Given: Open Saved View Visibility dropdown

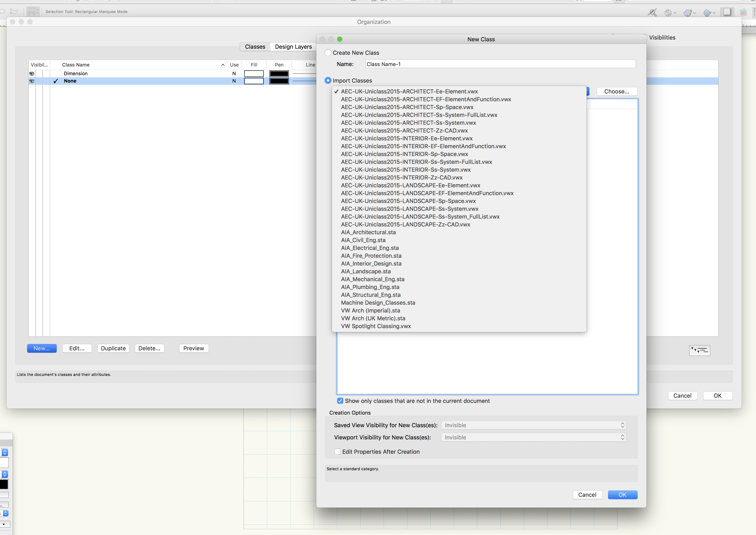Looking at the screenshot, I should (533, 425).
